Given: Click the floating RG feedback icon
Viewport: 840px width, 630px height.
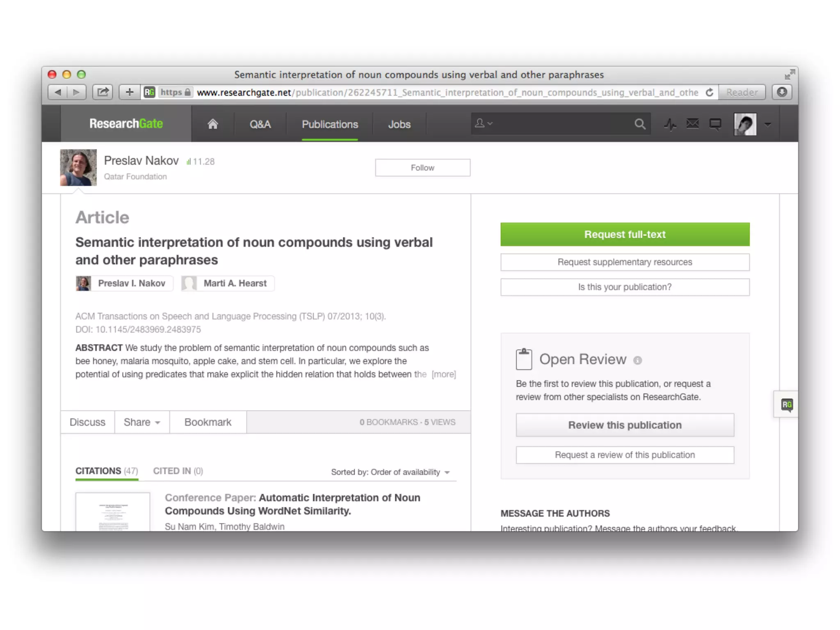Looking at the screenshot, I should pos(787,404).
